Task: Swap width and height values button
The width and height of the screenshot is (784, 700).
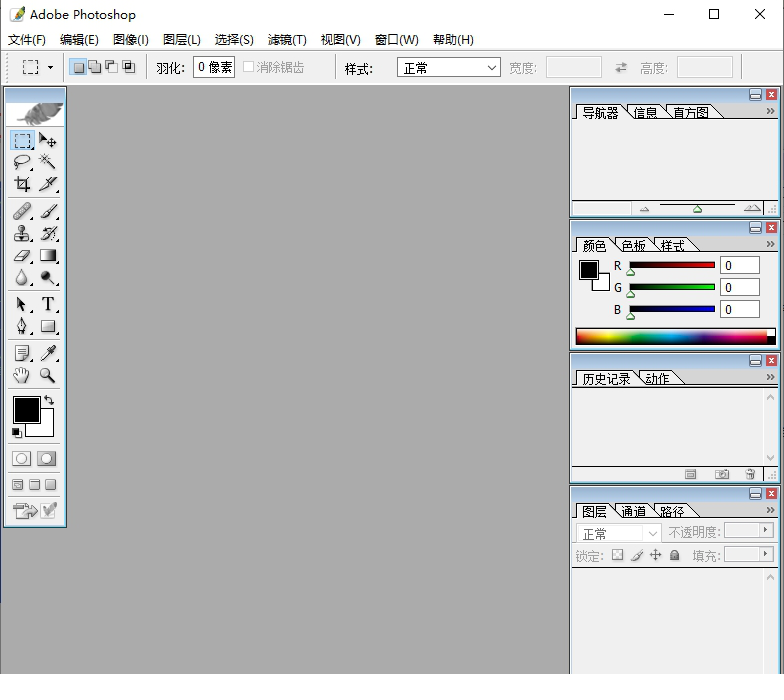Action: (x=621, y=67)
